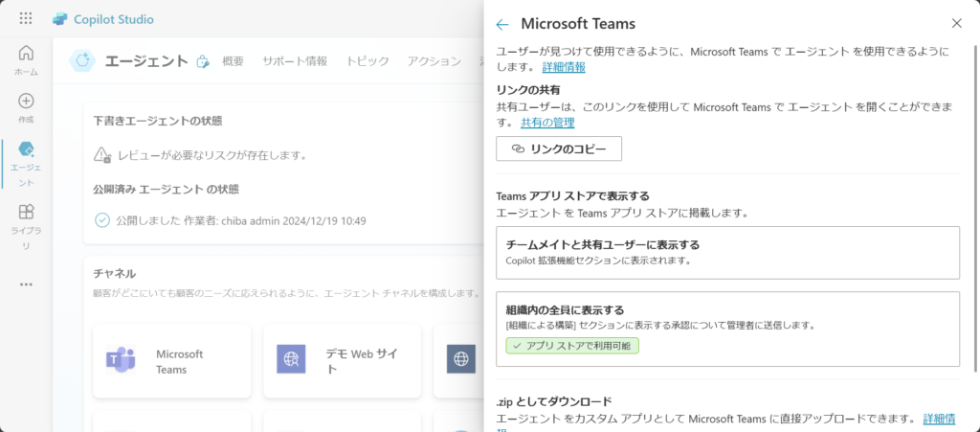Click the Microsoft Teams panel title

(x=578, y=24)
